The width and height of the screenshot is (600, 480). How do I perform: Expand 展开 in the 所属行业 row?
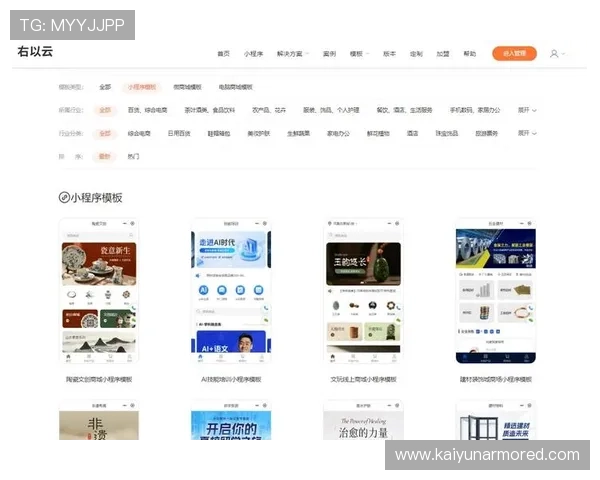tap(527, 110)
